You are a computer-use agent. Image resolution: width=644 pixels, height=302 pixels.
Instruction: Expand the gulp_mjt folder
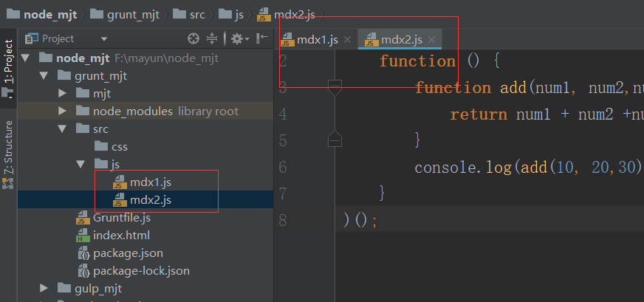click(x=44, y=288)
